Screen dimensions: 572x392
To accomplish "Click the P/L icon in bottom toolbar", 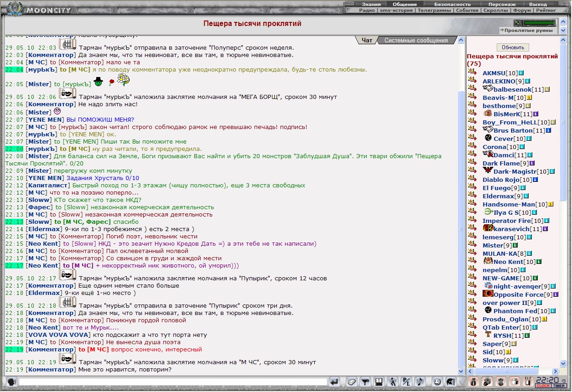I will (406, 382).
